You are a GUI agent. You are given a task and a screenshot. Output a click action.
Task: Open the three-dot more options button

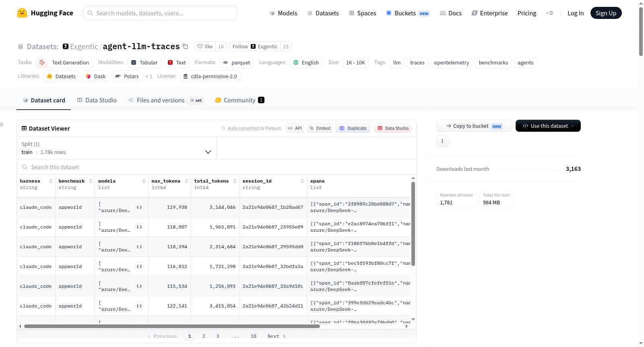(x=442, y=141)
